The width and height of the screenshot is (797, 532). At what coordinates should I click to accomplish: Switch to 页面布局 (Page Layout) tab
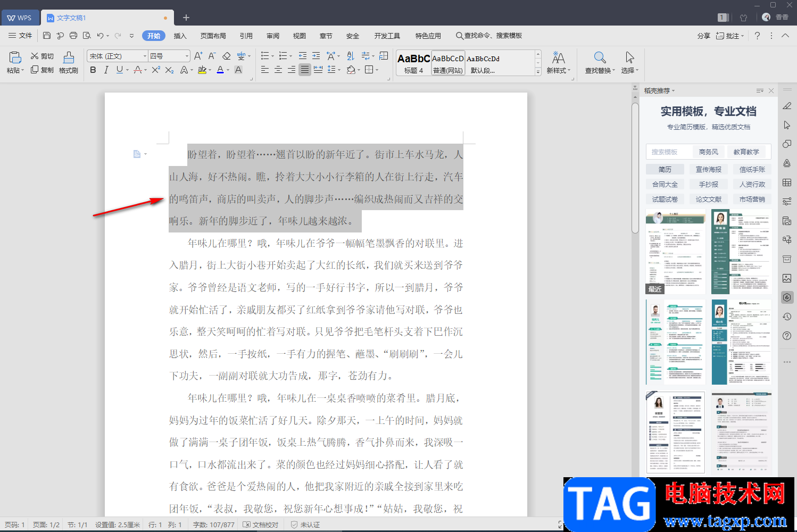(x=213, y=36)
